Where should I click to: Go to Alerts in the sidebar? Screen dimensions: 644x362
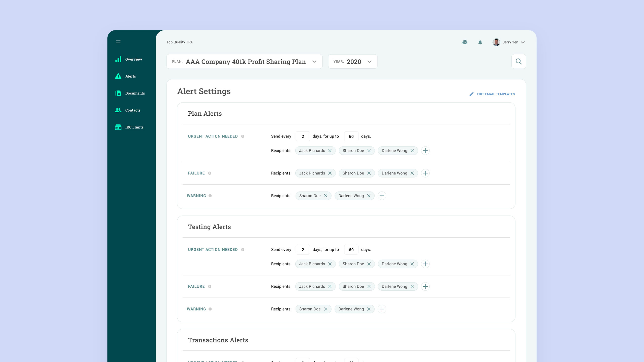(x=130, y=76)
